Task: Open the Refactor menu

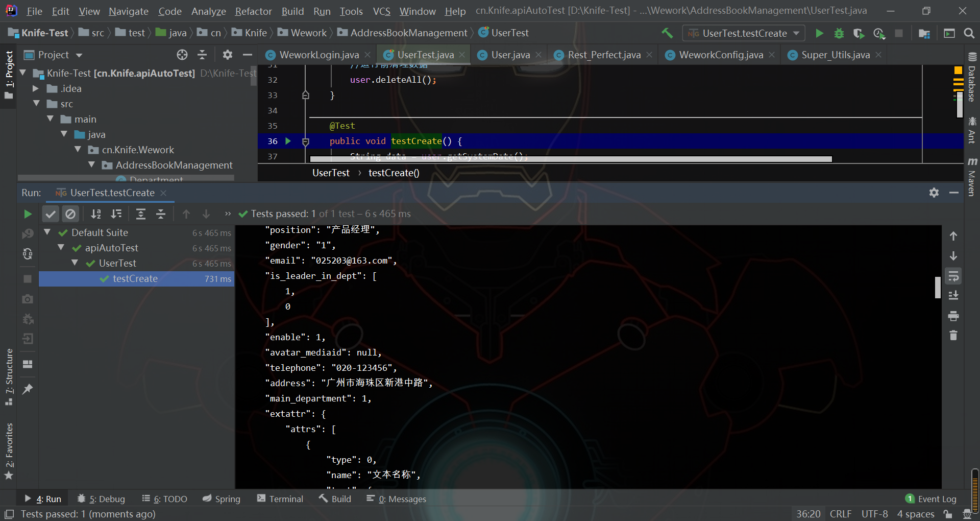Action: pos(253,11)
